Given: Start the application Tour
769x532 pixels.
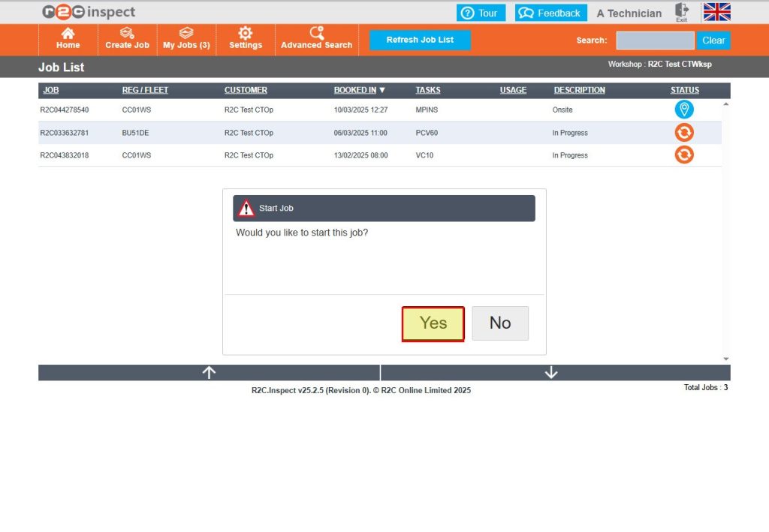Looking at the screenshot, I should click(x=481, y=12).
